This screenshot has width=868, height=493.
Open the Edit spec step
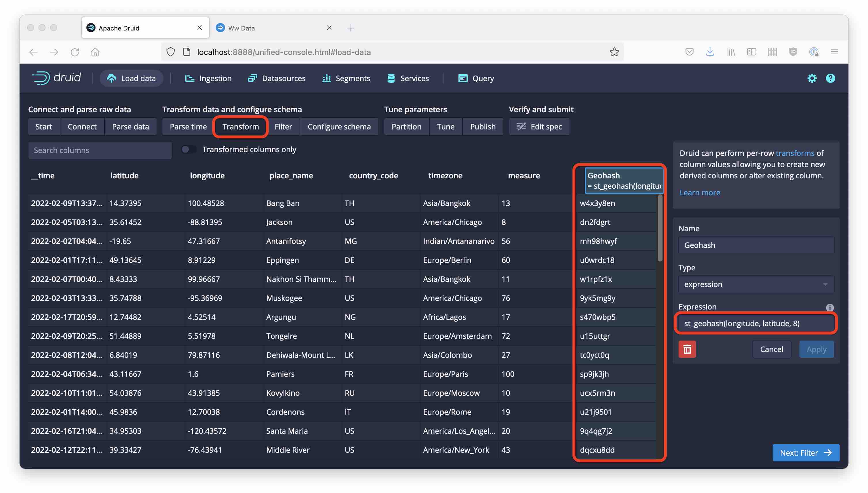[539, 126]
